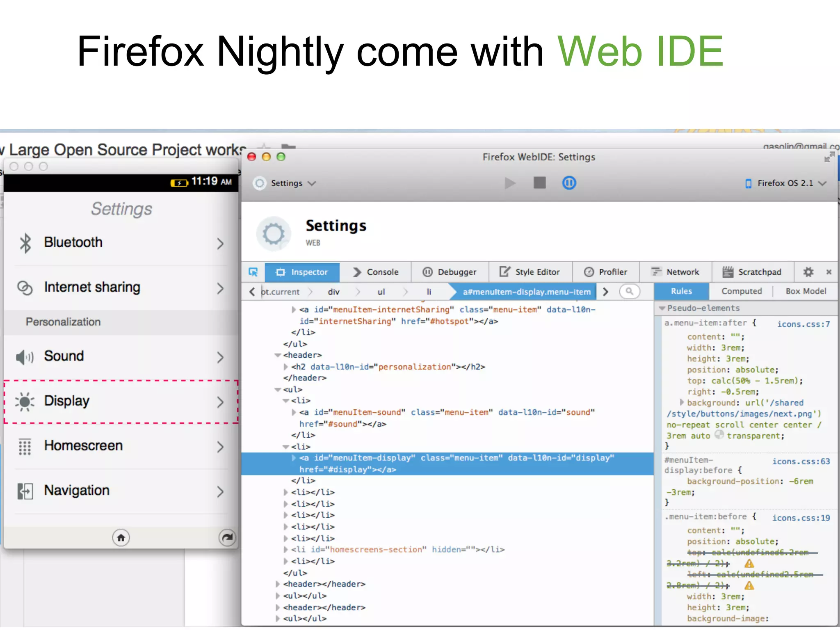Open the Scratchpad tool
Image resolution: width=840 pixels, height=630 pixels.
752,272
